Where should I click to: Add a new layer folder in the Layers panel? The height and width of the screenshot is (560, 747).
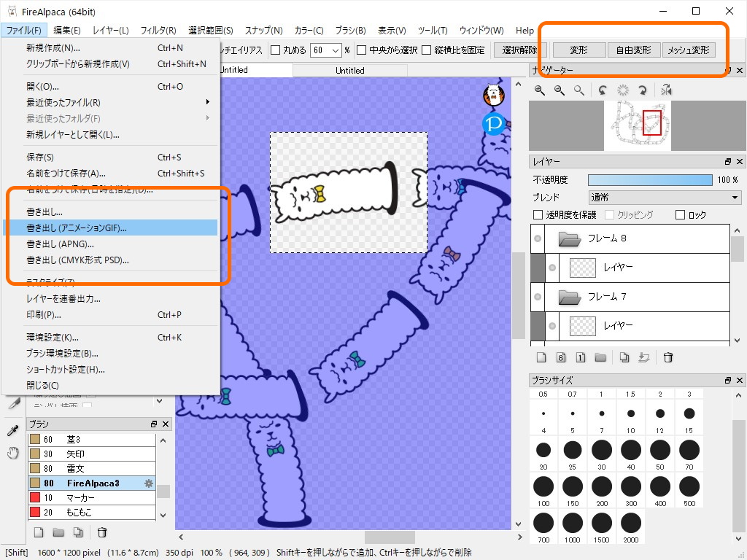pos(601,357)
